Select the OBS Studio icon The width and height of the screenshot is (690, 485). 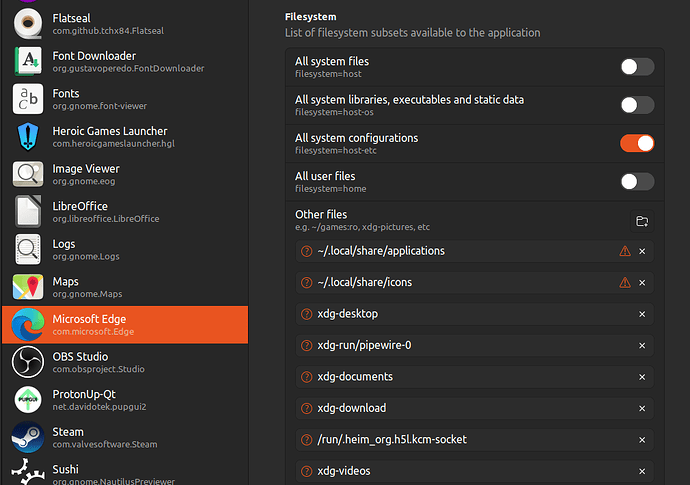(28, 362)
